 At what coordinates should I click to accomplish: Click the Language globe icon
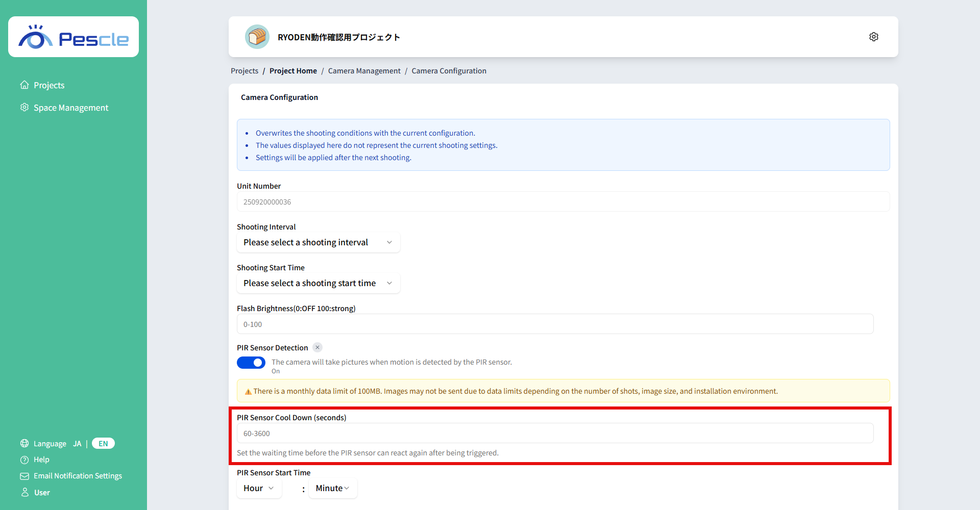(24, 443)
